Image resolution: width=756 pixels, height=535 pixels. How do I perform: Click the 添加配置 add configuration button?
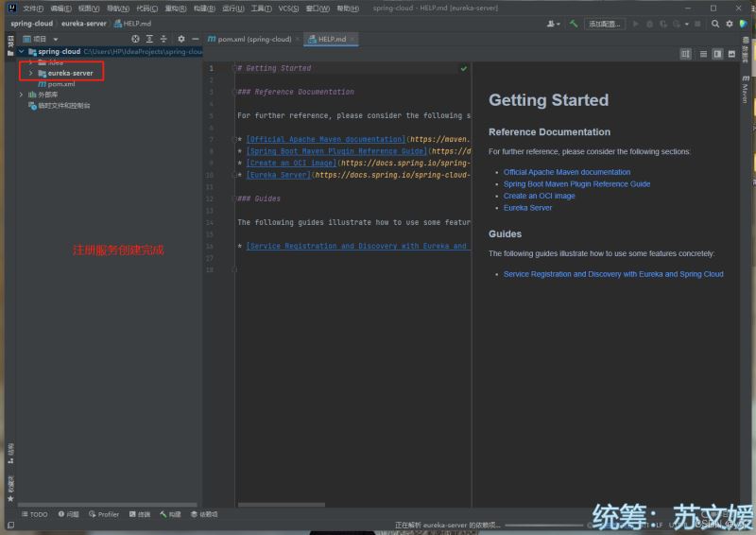click(x=605, y=24)
